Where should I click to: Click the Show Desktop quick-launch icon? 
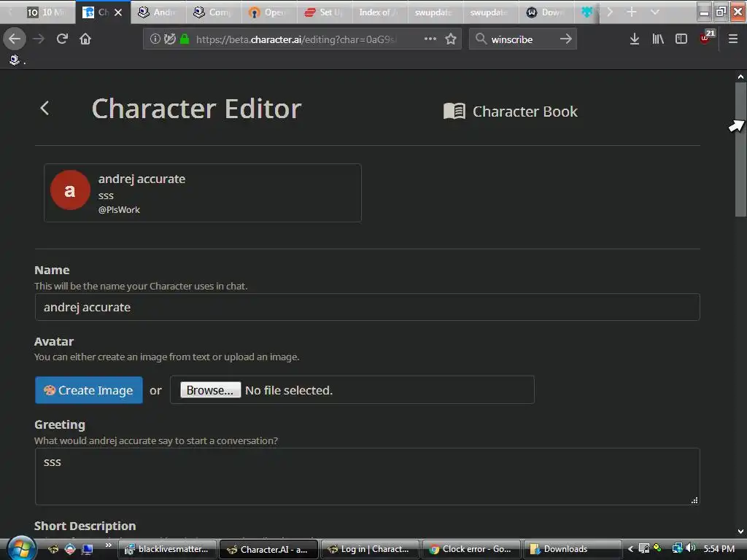coord(88,549)
